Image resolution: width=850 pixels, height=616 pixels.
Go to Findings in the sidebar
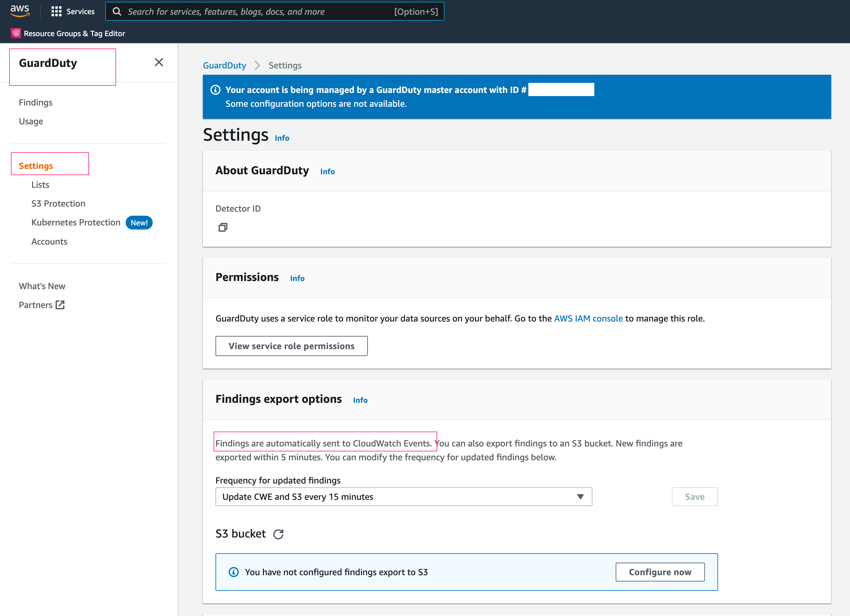click(x=35, y=102)
